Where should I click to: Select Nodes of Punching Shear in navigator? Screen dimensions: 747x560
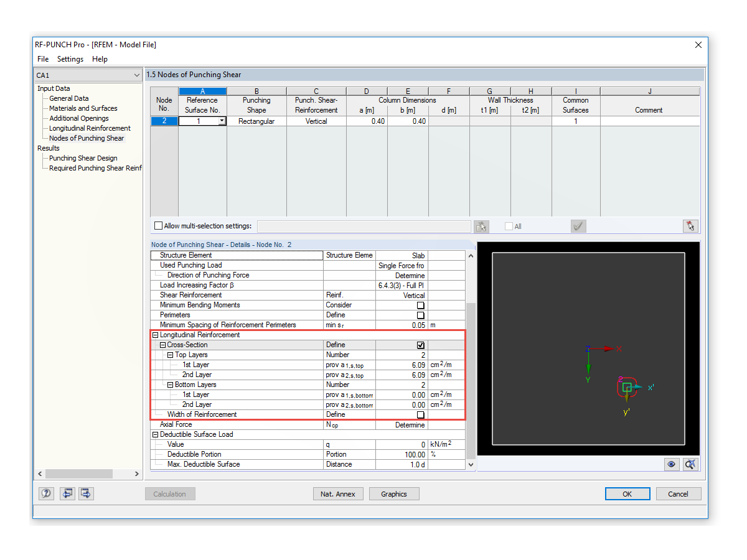87,138
